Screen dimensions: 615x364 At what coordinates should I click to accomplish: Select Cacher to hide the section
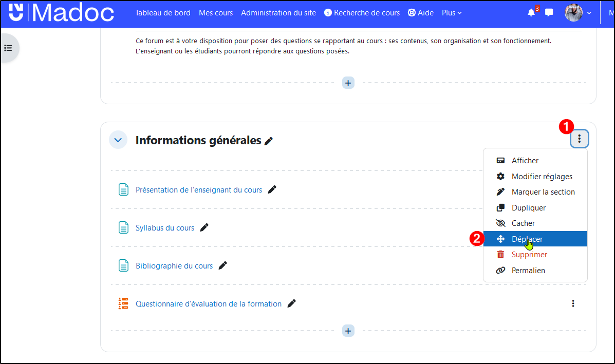click(523, 223)
